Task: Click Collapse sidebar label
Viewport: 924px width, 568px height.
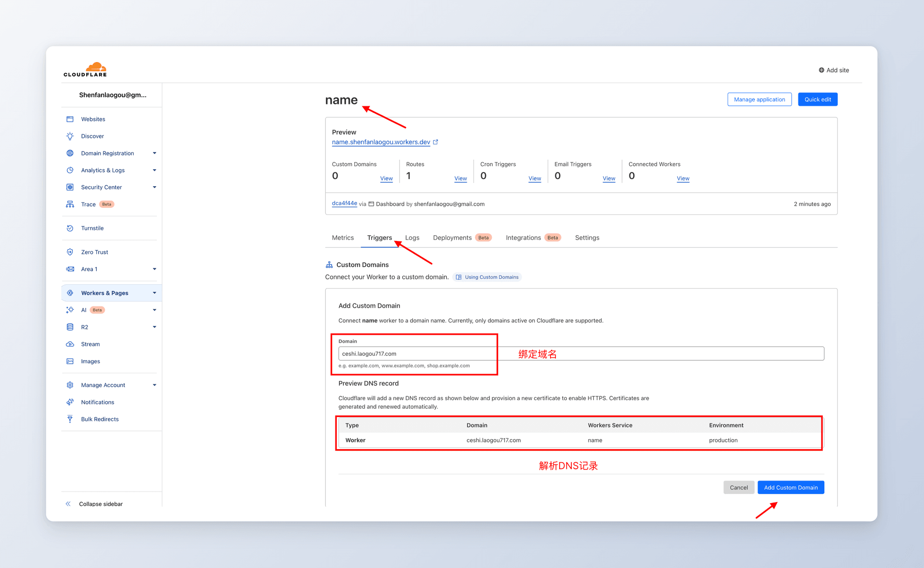Action: tap(101, 504)
